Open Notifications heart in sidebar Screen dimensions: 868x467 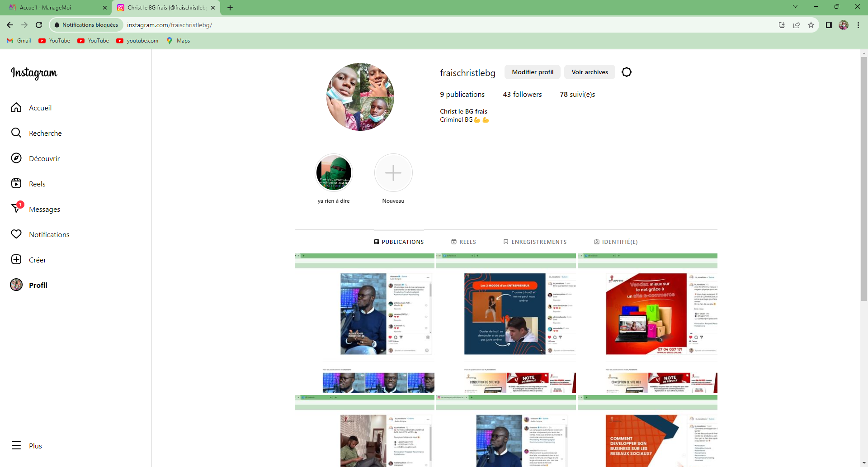[x=16, y=234]
